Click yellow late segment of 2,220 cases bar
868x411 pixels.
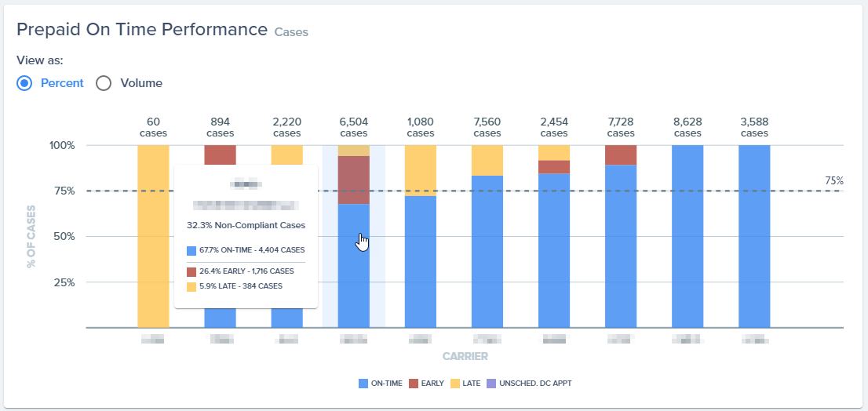(286, 155)
